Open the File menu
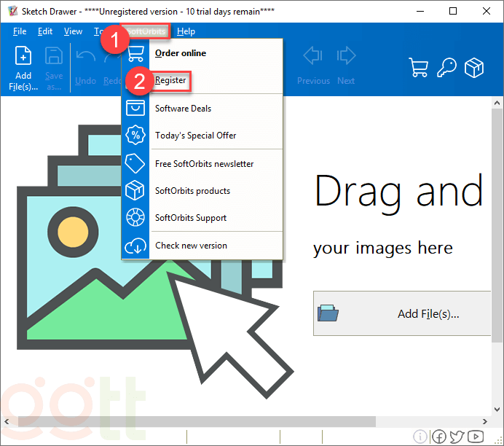Image resolution: width=504 pixels, height=446 pixels. (20, 31)
